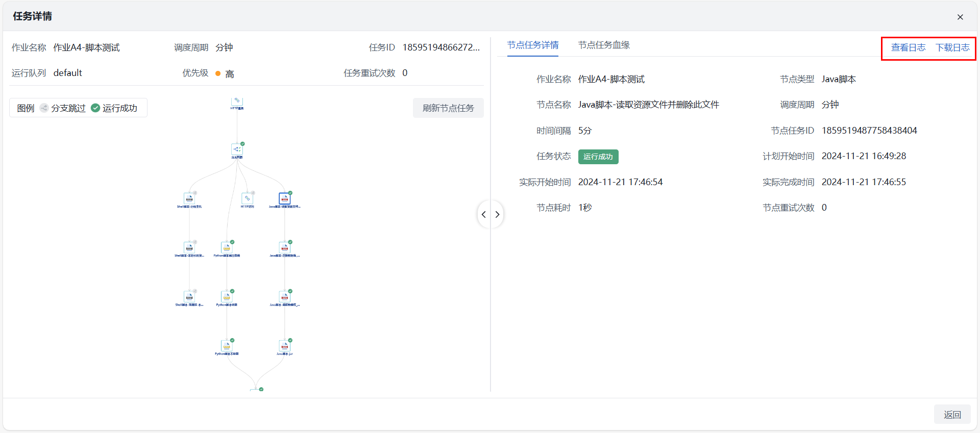This screenshot has height=433, width=980.
Task: Close the 任务详情 dialog
Action: click(x=960, y=17)
